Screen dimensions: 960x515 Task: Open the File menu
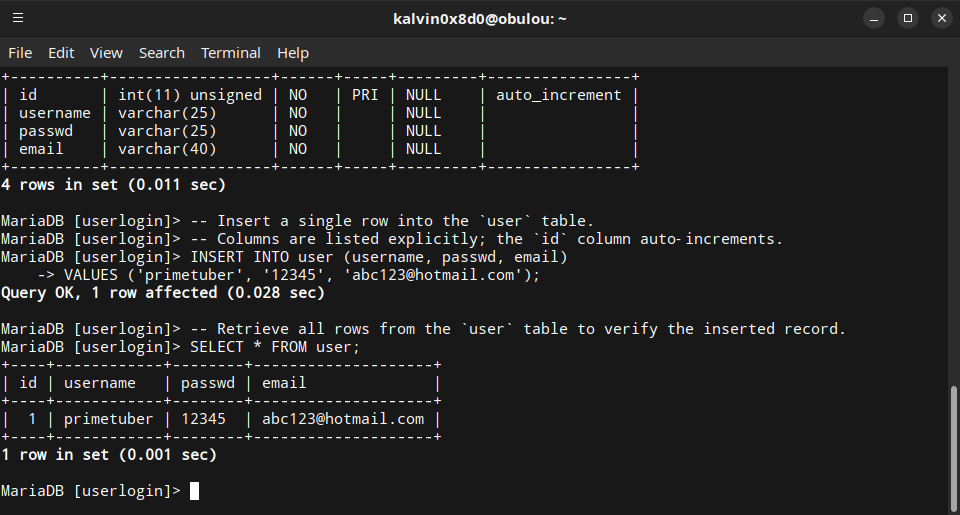tap(20, 53)
